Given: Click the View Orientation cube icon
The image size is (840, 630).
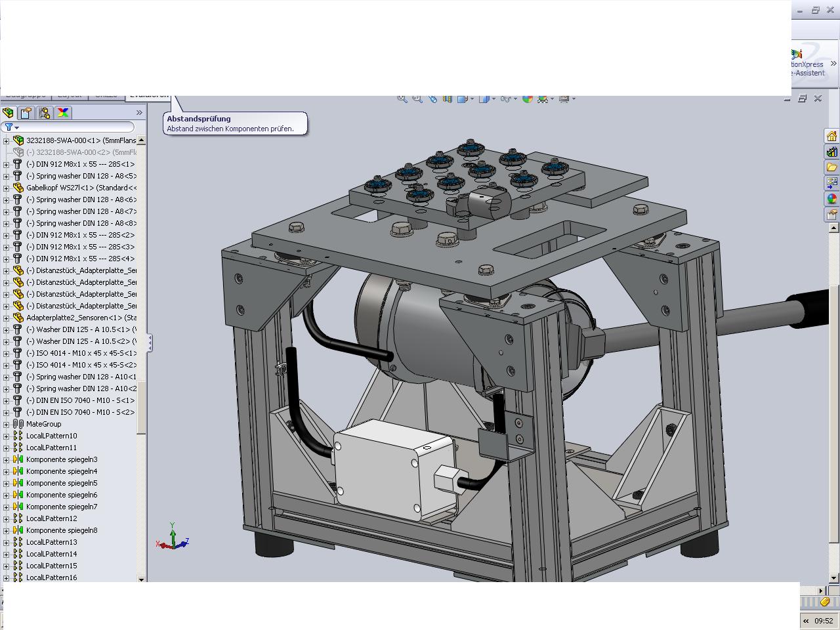Looking at the screenshot, I should pyautogui.click(x=463, y=98).
